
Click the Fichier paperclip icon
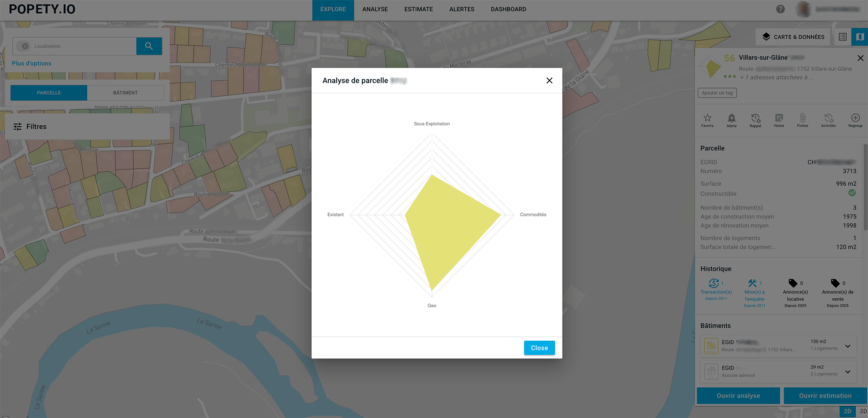(802, 118)
